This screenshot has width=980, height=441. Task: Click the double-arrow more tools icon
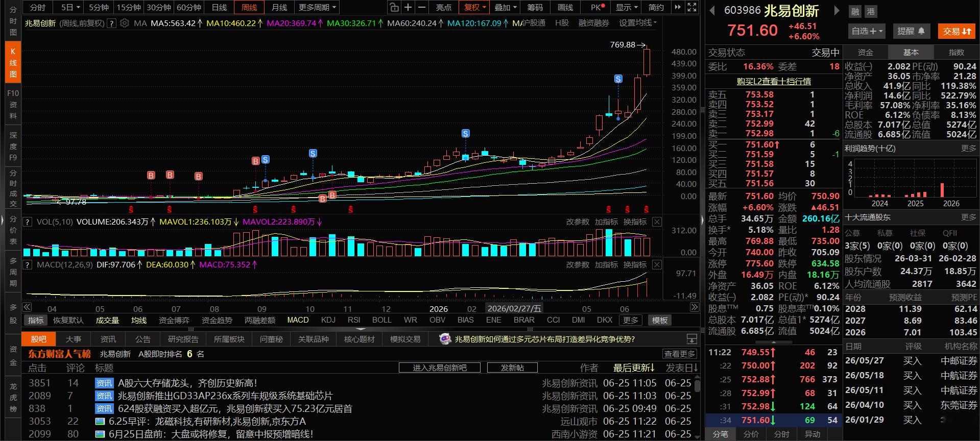(x=678, y=7)
